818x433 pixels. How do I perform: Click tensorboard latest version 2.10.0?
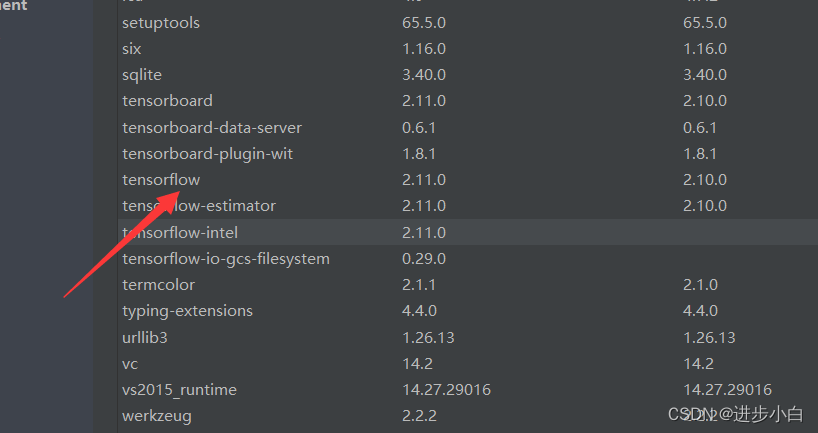[704, 101]
